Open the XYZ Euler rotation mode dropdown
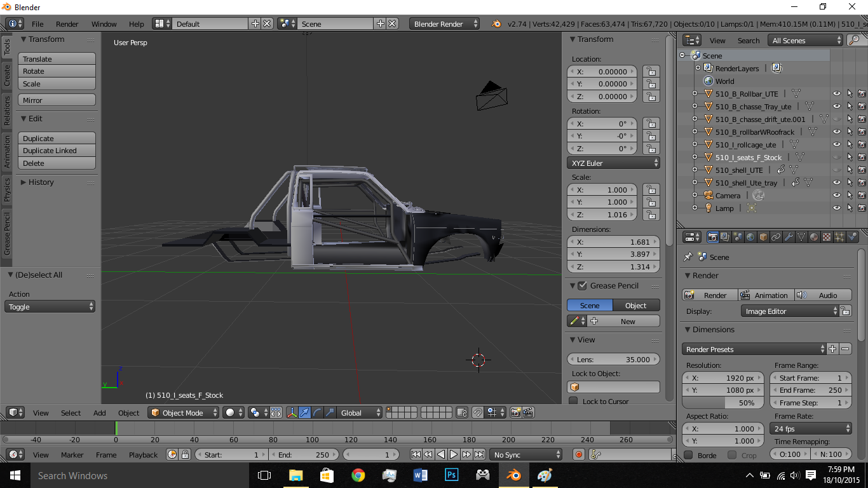This screenshot has width=868, height=488. click(613, 163)
